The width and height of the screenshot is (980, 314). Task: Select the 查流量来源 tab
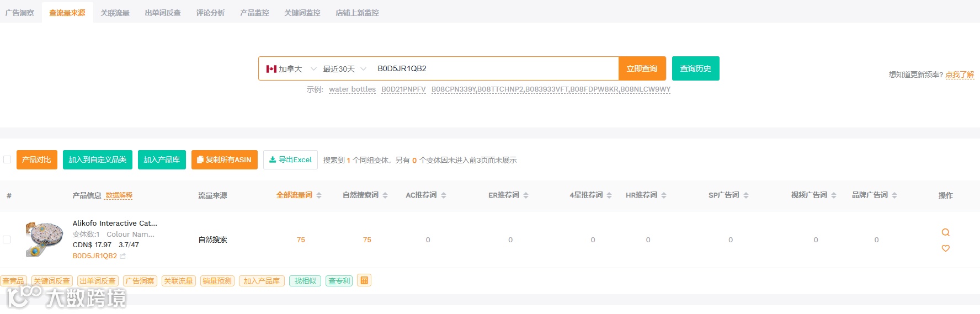[x=67, y=13]
